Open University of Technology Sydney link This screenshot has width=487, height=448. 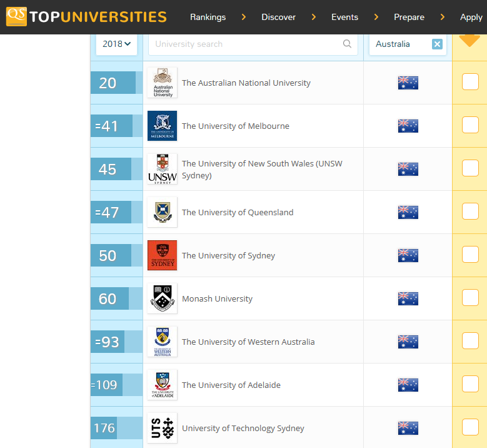click(x=243, y=429)
